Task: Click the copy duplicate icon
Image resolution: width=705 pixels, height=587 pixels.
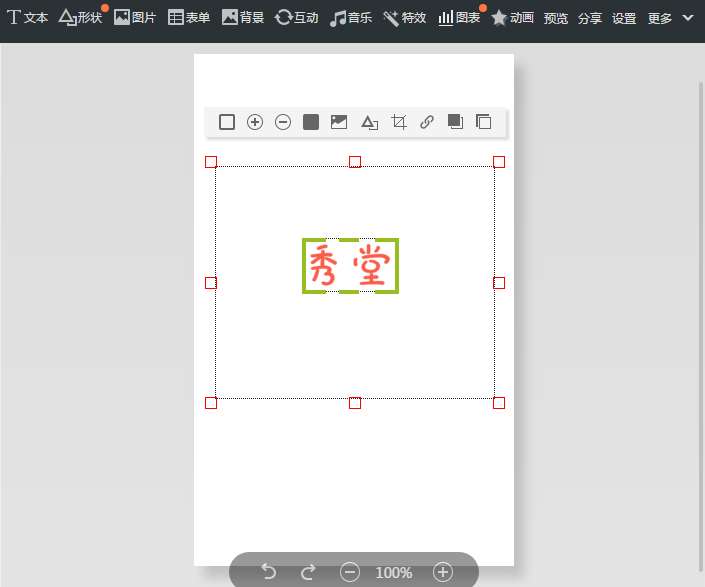Action: 483,122
